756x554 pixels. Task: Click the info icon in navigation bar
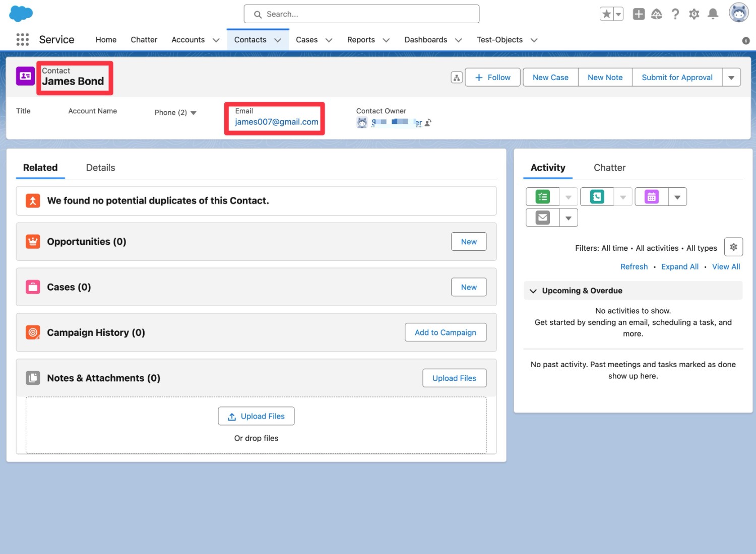(746, 41)
